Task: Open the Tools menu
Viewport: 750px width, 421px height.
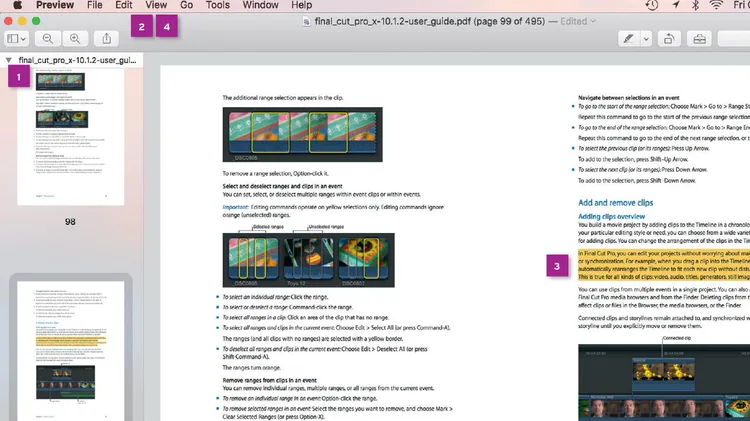Action: [x=218, y=5]
